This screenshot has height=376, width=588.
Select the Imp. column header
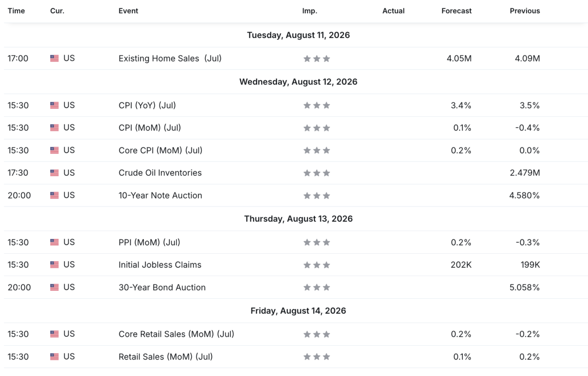pyautogui.click(x=310, y=11)
